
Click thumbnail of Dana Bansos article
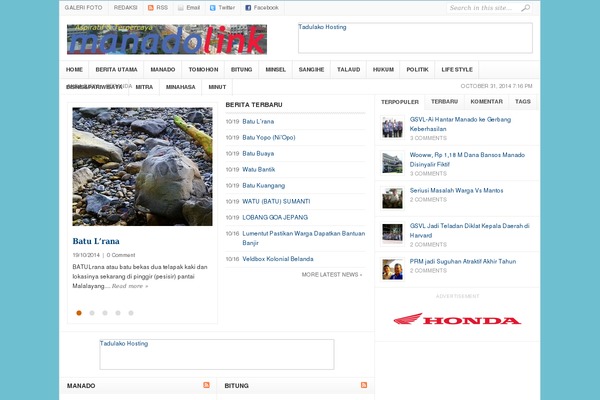point(392,163)
